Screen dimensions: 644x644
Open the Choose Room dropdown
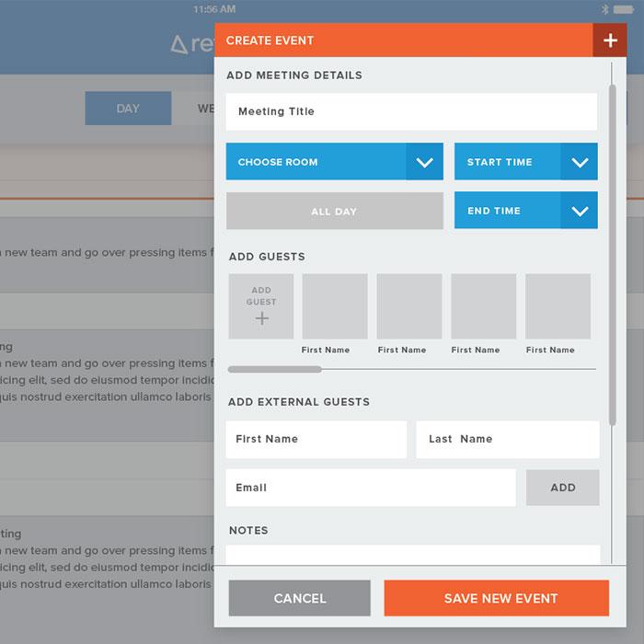click(x=334, y=162)
